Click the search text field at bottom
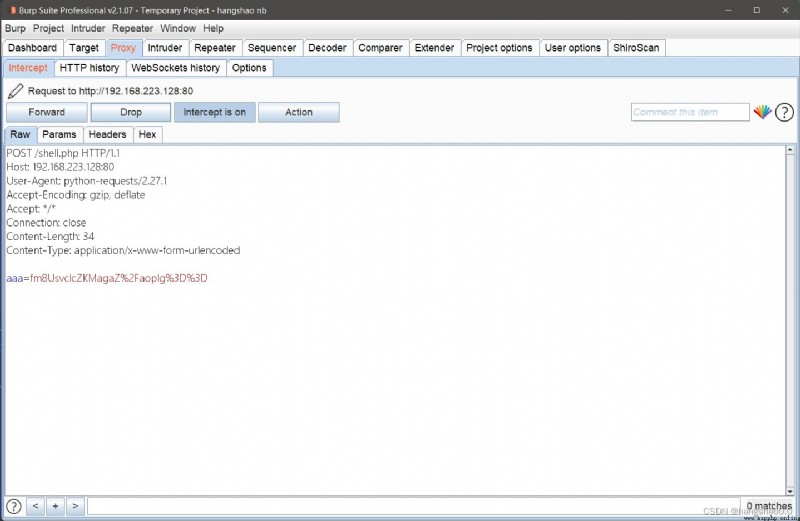 tap(413, 506)
